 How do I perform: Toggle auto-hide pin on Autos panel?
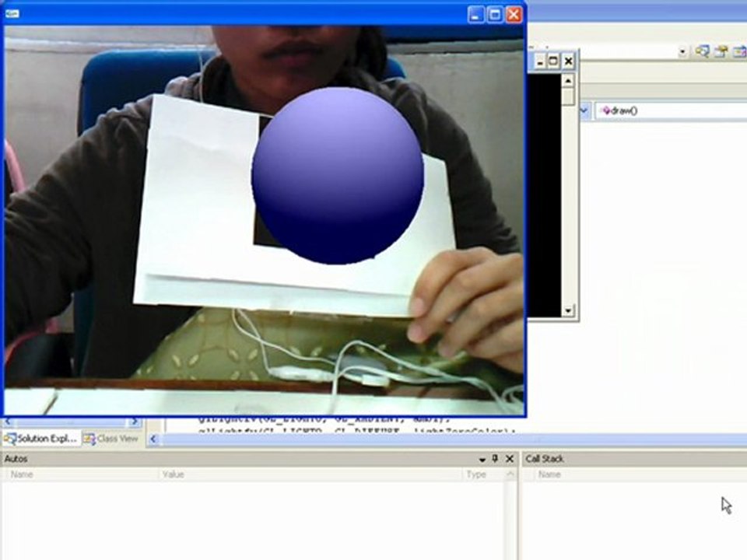coord(495,459)
